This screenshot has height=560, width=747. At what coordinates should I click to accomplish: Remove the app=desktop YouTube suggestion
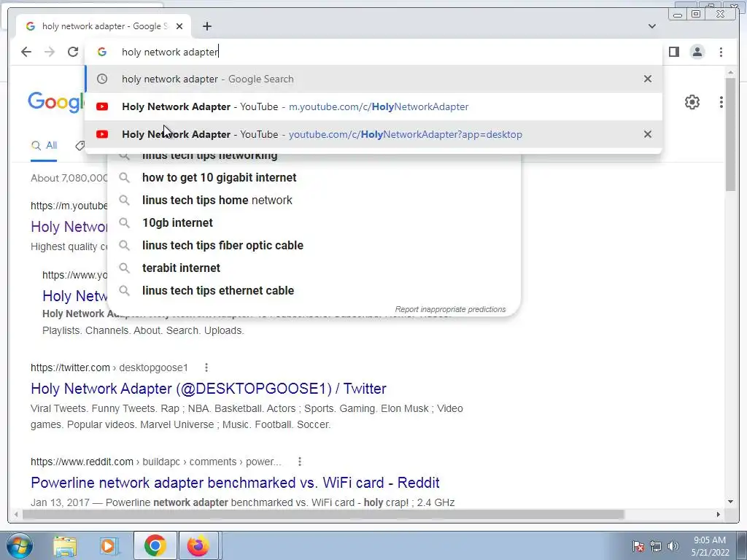pos(648,134)
